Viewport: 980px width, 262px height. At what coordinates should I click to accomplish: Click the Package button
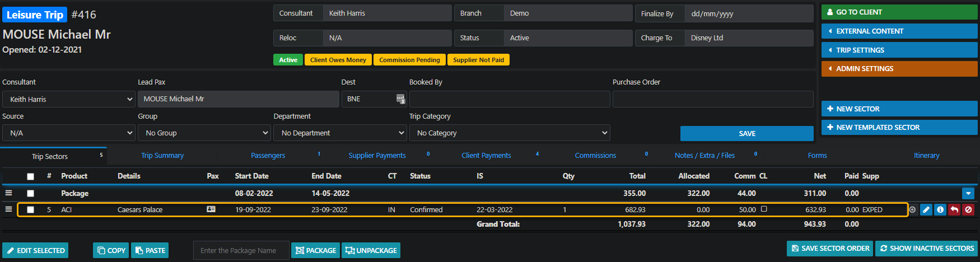[x=316, y=250]
